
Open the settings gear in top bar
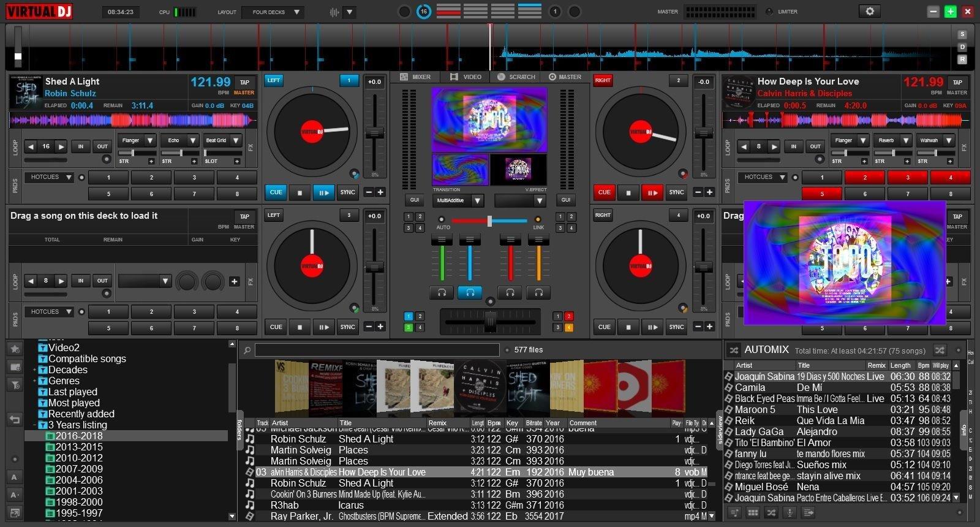[869, 11]
